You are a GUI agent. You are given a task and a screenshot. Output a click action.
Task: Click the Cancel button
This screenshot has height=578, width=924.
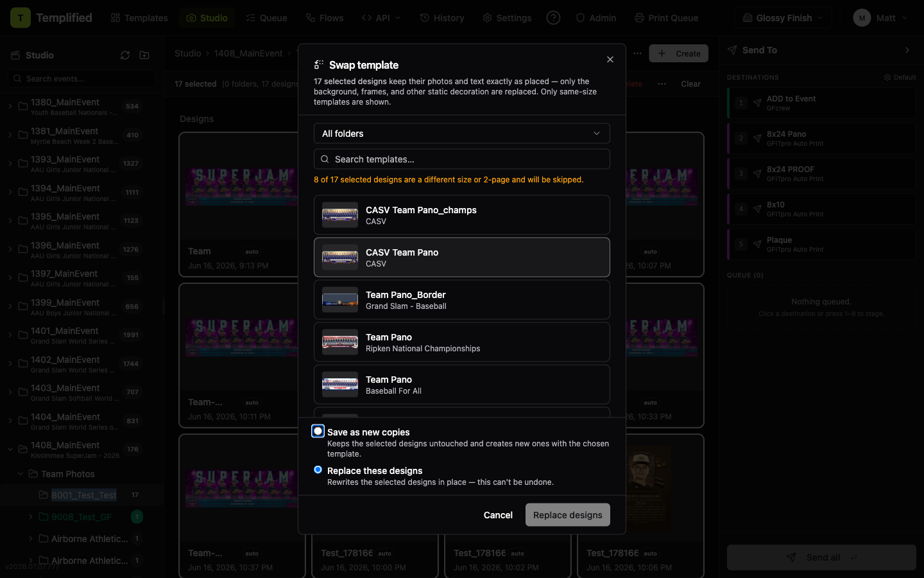click(x=498, y=515)
